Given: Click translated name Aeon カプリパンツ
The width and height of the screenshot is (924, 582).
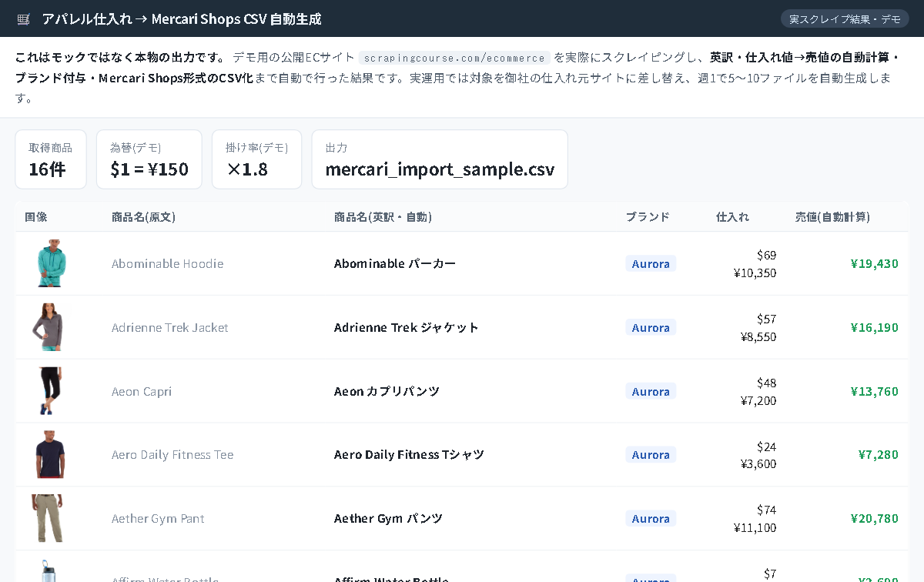Looking at the screenshot, I should (x=387, y=391).
